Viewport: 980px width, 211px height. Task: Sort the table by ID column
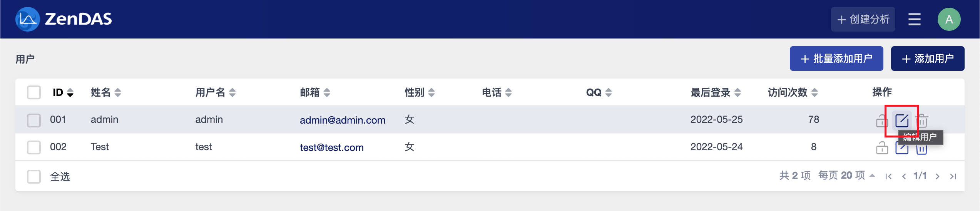[x=63, y=92]
